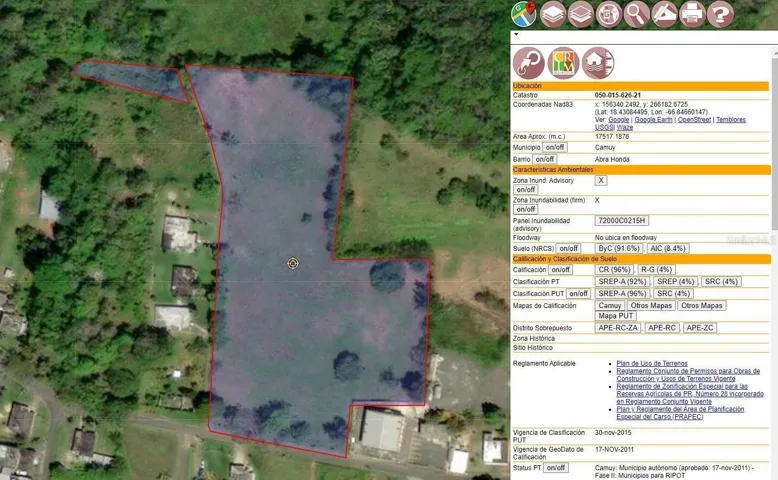Click the 72000C0215H panel button

(621, 220)
